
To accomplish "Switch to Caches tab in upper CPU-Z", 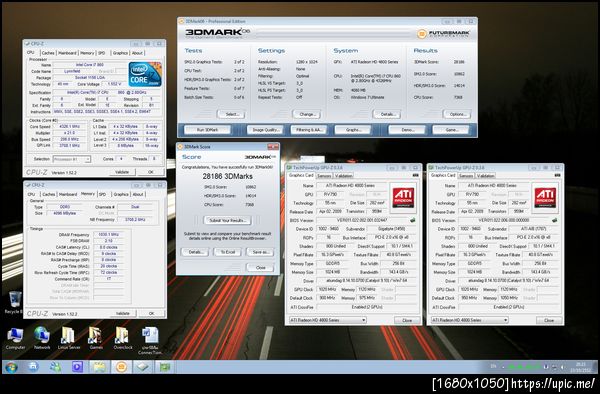I will 48,53.
